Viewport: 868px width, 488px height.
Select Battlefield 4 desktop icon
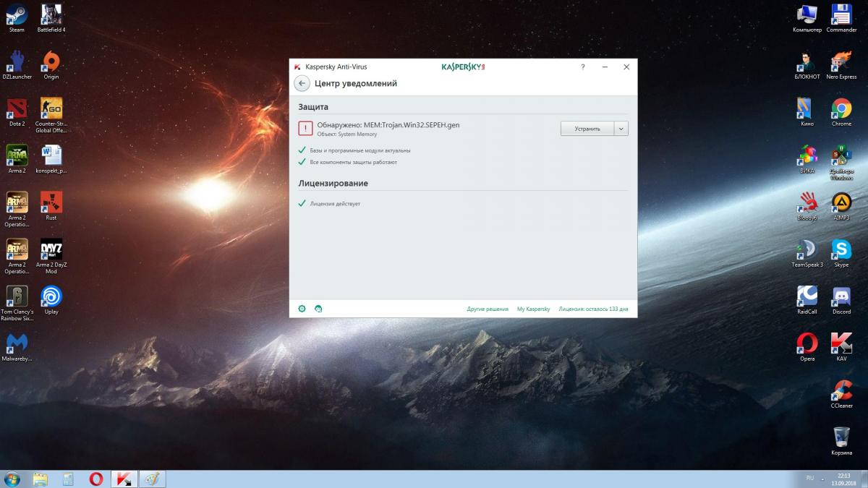51,18
